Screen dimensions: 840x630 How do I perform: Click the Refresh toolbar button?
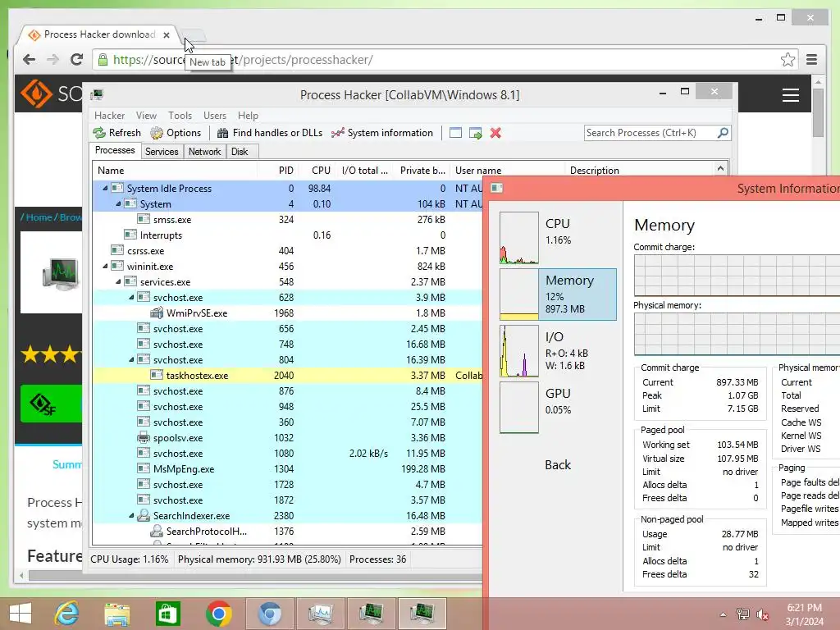[116, 133]
